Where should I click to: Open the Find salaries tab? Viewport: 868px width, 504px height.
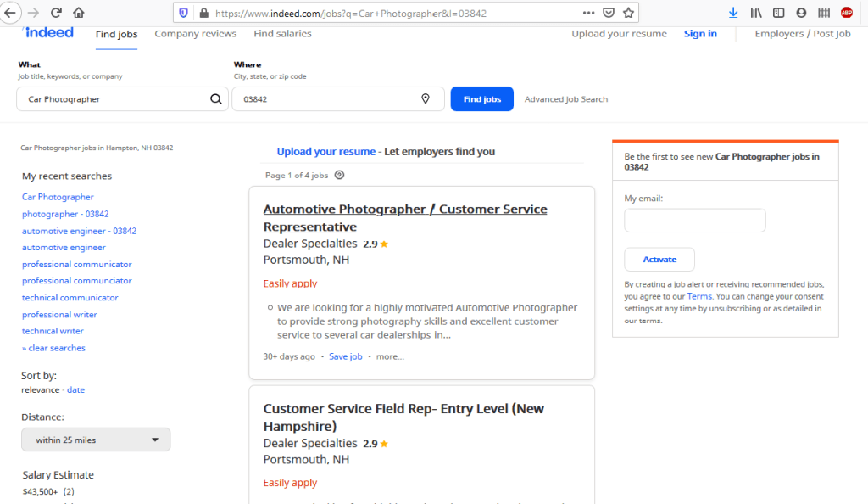pyautogui.click(x=282, y=34)
